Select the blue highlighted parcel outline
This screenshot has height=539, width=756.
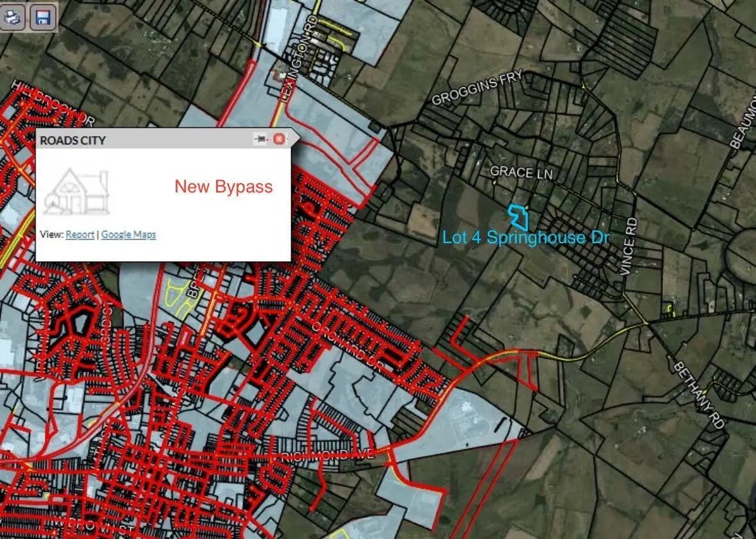pos(518,217)
